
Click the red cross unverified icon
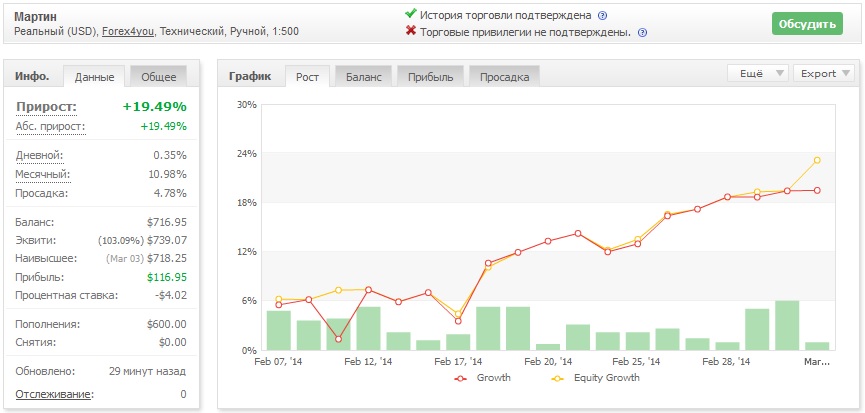pos(410,30)
